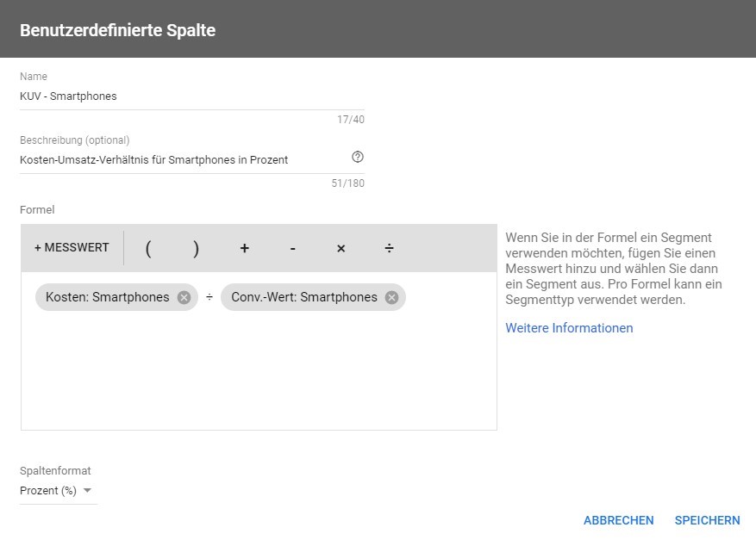Insert an opening parenthesis into formula
The image size is (756, 540).
148,248
